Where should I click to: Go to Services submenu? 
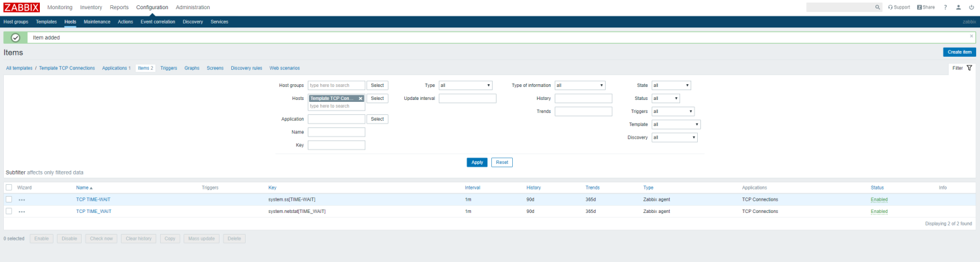[220, 22]
